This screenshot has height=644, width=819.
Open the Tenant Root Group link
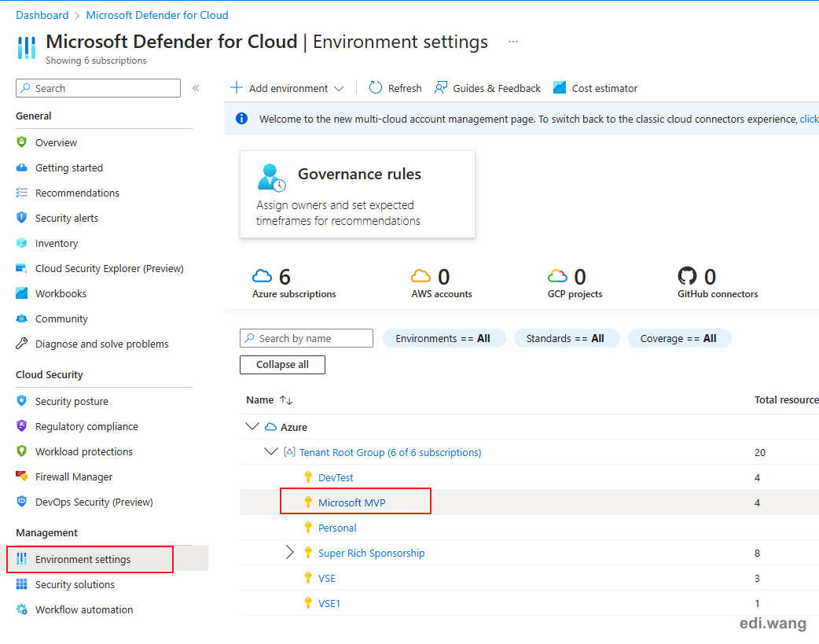[x=390, y=452]
